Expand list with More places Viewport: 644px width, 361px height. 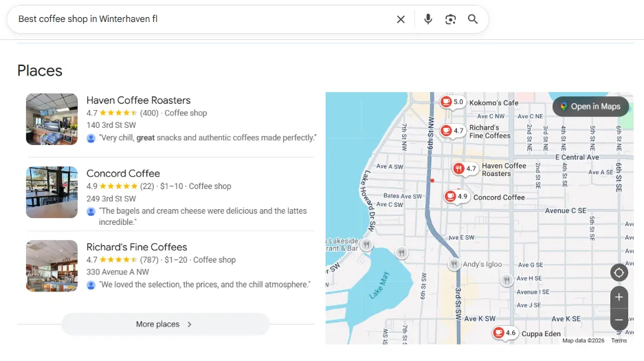click(165, 324)
